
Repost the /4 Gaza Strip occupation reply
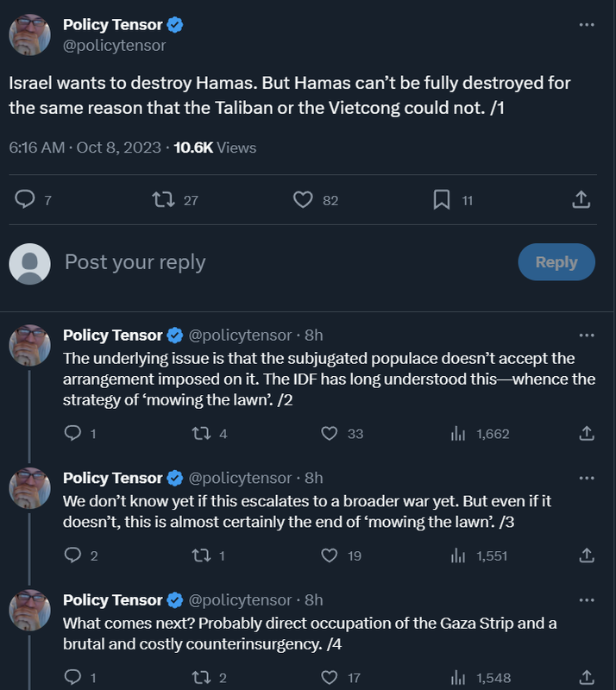click(200, 678)
